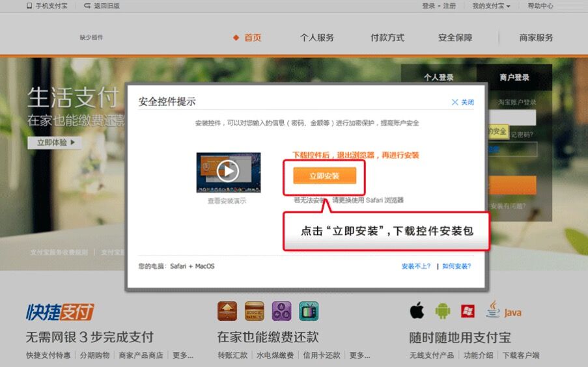Click the 快捷支付 logo
The width and height of the screenshot is (588, 367).
click(x=60, y=312)
